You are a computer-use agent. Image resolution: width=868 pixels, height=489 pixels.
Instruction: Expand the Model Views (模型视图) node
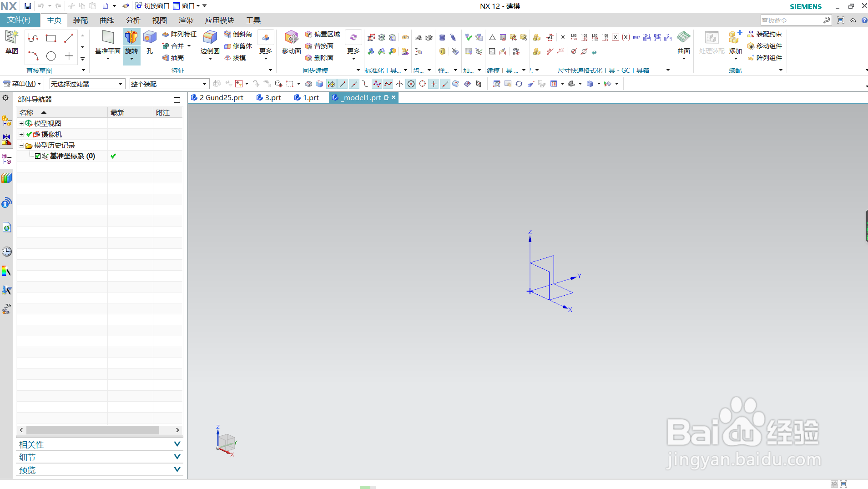pyautogui.click(x=21, y=123)
